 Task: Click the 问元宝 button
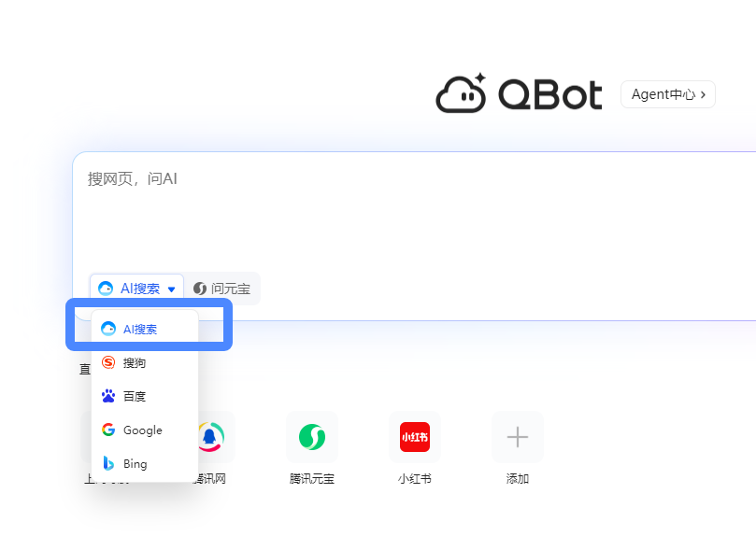[222, 289]
